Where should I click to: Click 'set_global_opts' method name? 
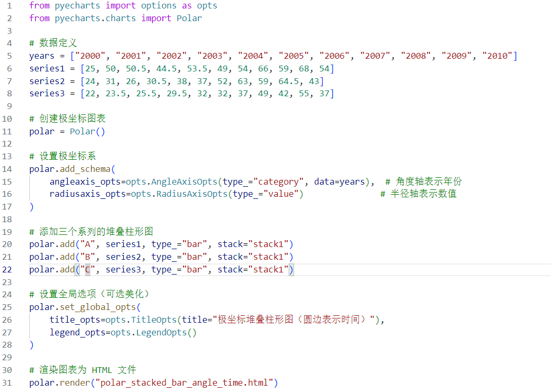click(98, 307)
